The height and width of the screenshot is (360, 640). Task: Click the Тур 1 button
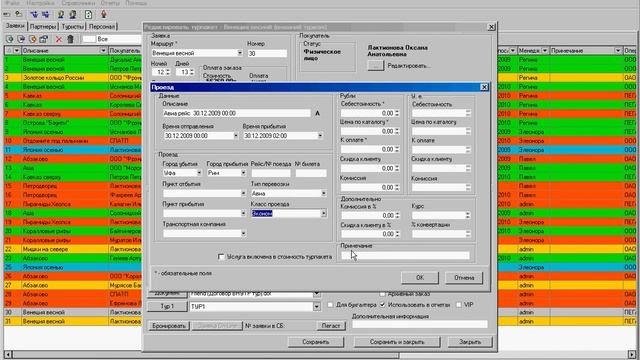coord(167,307)
